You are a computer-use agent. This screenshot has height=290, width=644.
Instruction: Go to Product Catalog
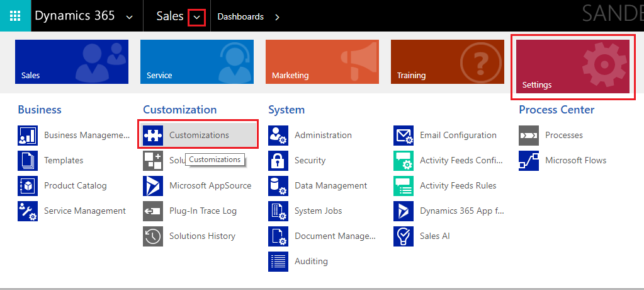point(75,185)
